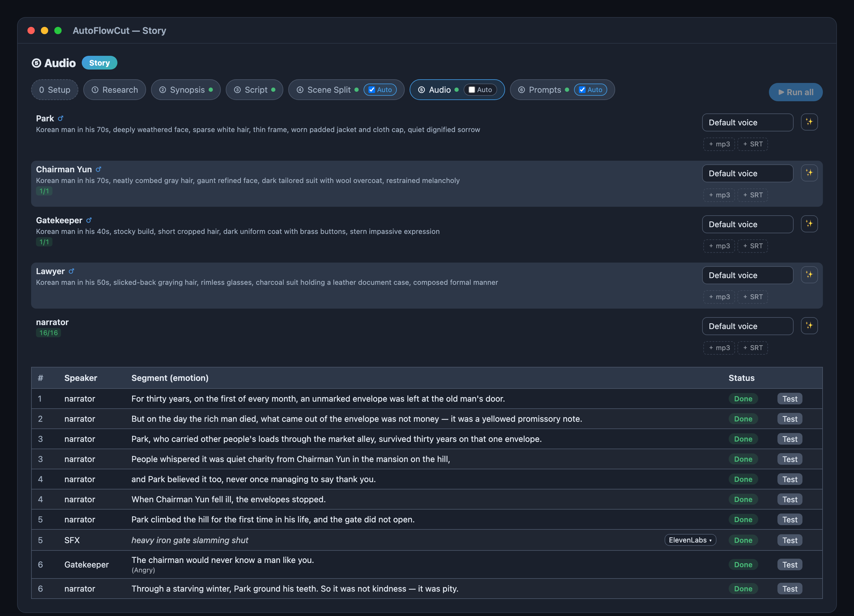Add mp3 for Lawyer
854x616 pixels.
point(719,297)
